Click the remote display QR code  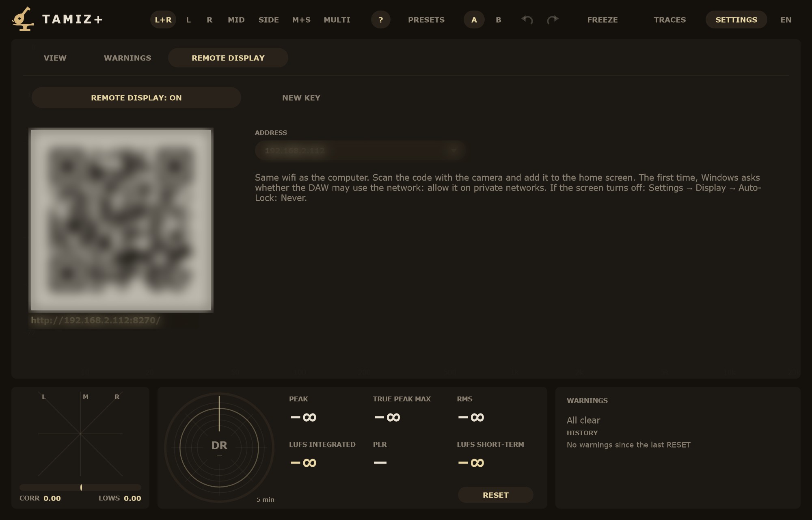point(121,220)
